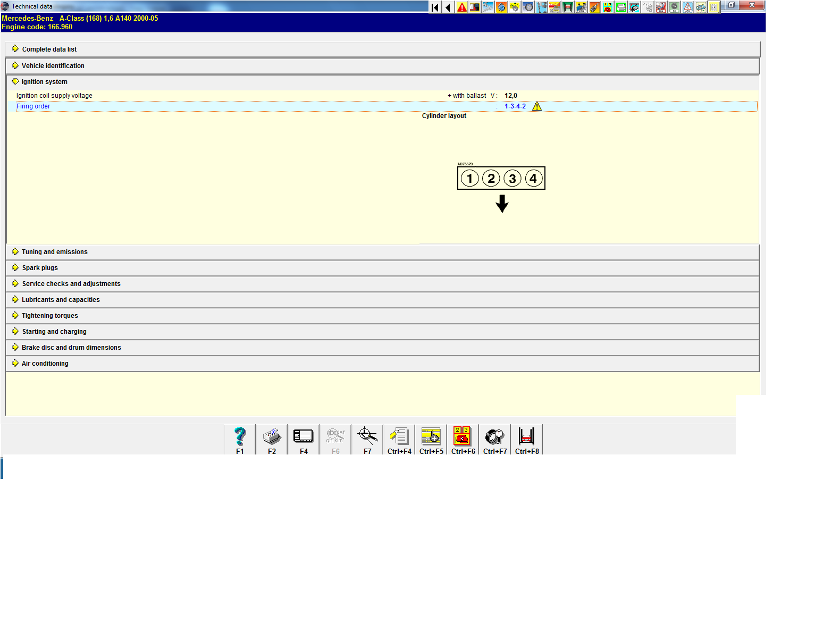
Task: Expand the Spark plugs section
Action: [x=383, y=268]
